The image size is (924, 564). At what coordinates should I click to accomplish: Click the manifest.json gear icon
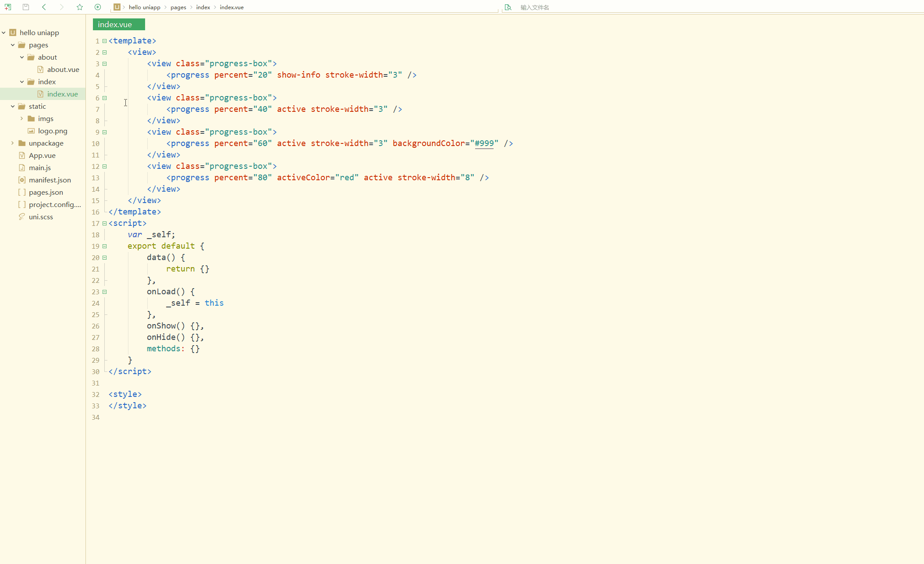[22, 180]
